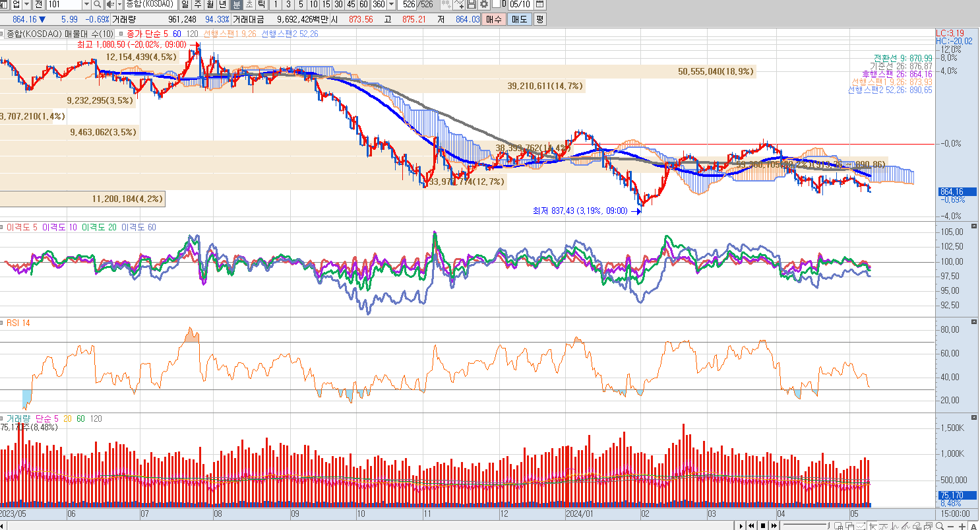Switch to 일 (daily) chart period
Screen dimensions: 980x530
click(x=186, y=5)
